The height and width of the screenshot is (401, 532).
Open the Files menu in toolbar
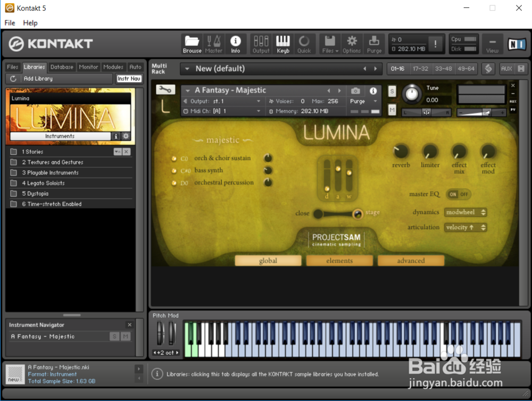click(330, 44)
